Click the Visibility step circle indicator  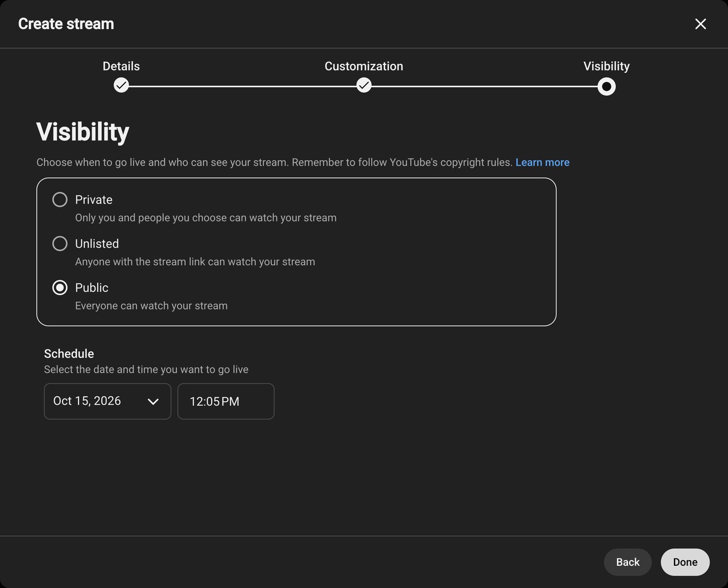pyautogui.click(x=606, y=87)
